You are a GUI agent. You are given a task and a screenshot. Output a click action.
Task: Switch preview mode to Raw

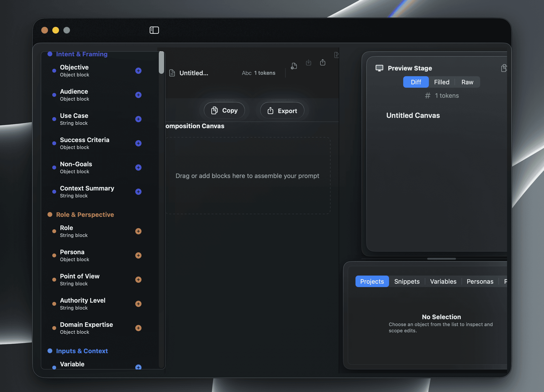[x=467, y=82]
